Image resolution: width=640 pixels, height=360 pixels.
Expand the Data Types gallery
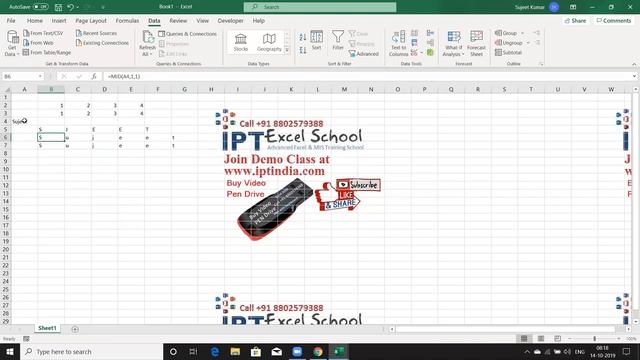pos(287,50)
